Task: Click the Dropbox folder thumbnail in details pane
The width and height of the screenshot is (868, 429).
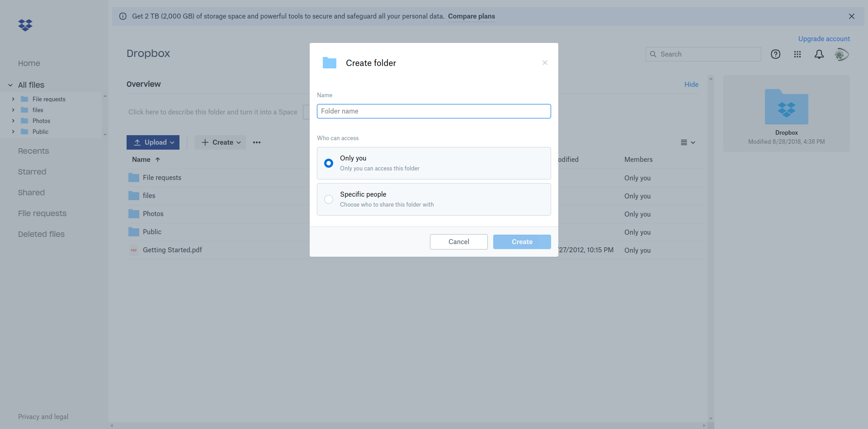Action: tap(787, 107)
